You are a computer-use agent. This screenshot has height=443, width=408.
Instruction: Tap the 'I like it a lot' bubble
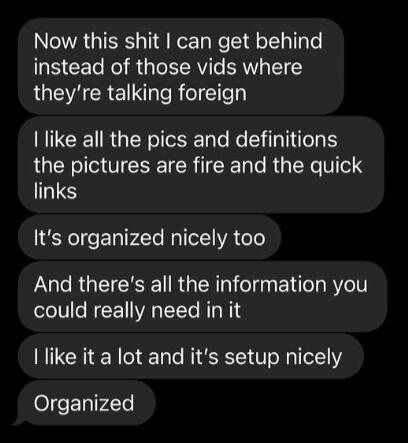click(x=191, y=356)
